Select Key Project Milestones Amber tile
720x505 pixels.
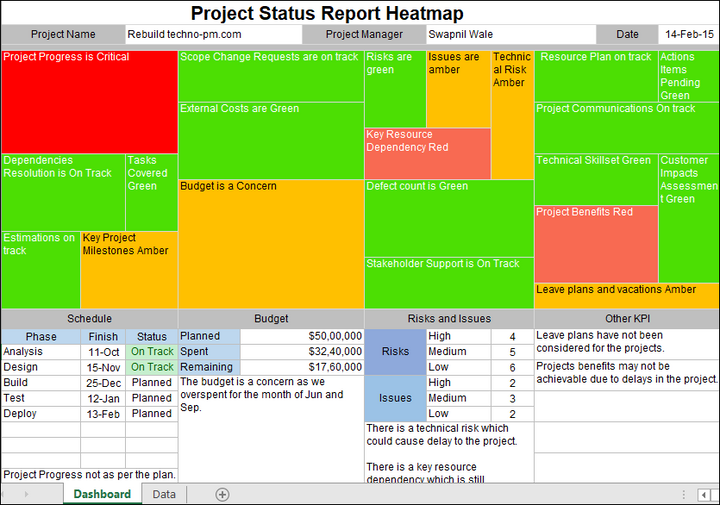point(129,270)
